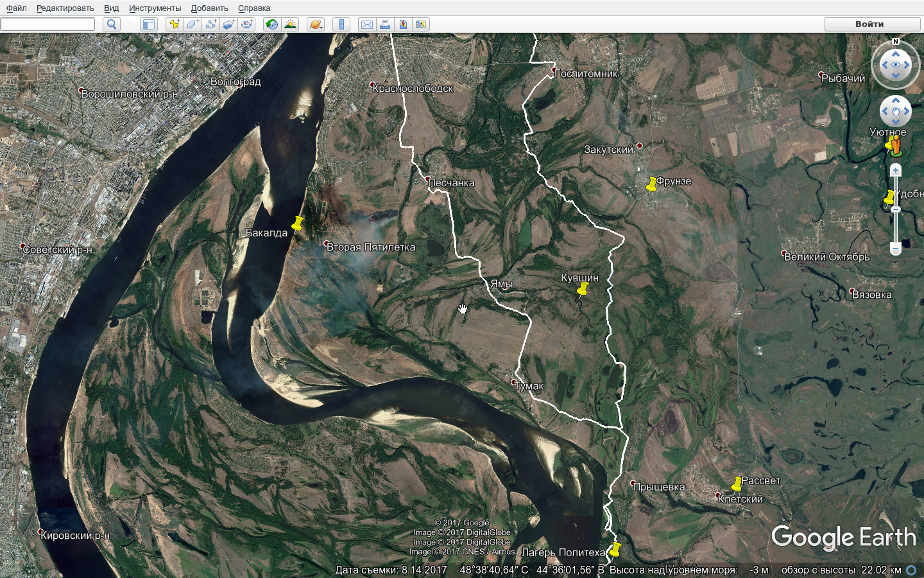
Task: Click the Госпитомник place label
Action: pyautogui.click(x=585, y=74)
